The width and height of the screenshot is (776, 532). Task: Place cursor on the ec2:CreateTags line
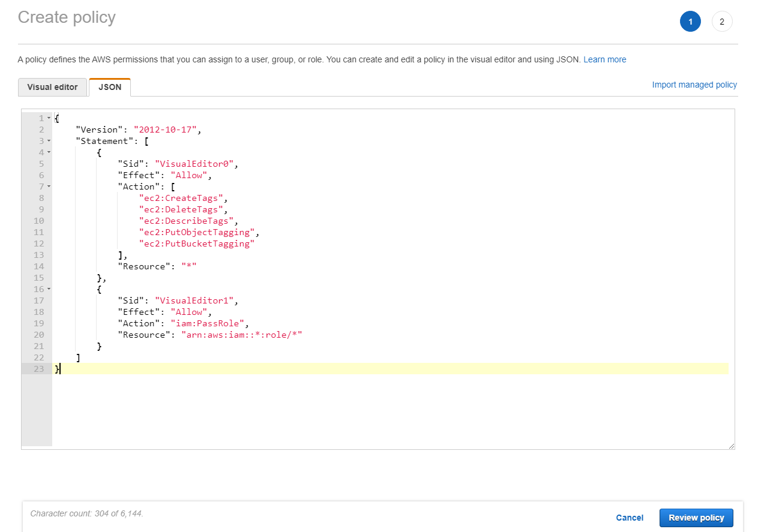click(182, 198)
